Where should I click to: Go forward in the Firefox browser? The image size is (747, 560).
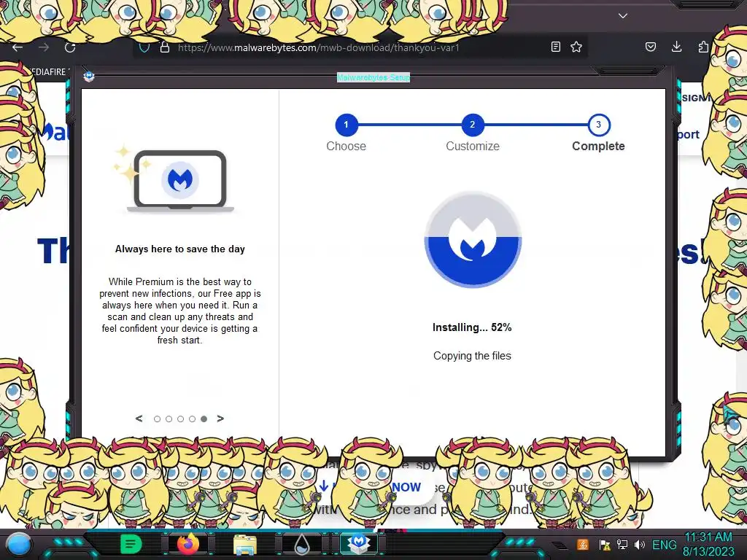pos(44,47)
